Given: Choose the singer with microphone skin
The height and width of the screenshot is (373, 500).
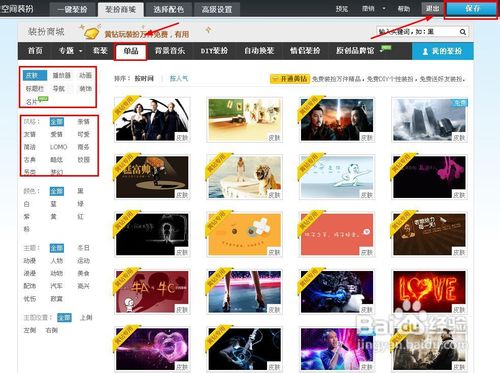Looking at the screenshot, I should tap(337, 349).
